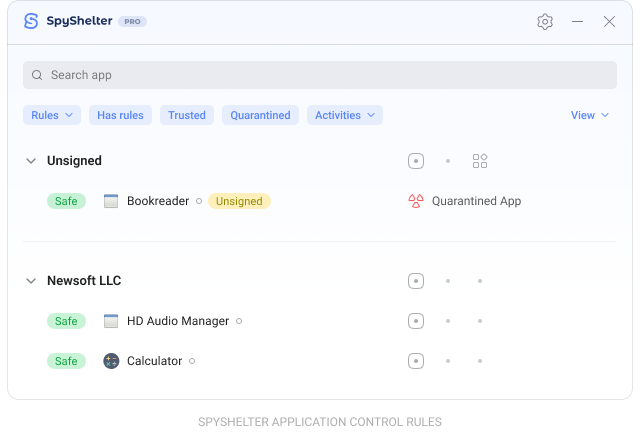640x432 pixels.
Task: Open the settings gear icon
Action: pyautogui.click(x=545, y=22)
